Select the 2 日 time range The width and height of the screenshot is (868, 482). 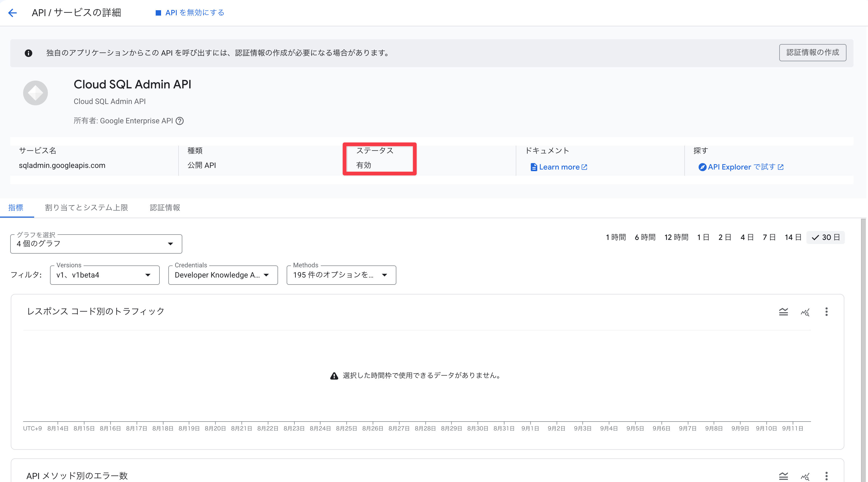tap(725, 237)
